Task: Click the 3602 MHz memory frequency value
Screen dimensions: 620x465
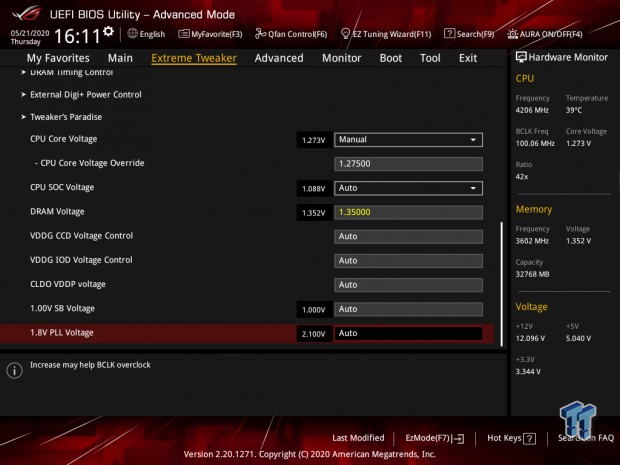Action: [x=532, y=241]
